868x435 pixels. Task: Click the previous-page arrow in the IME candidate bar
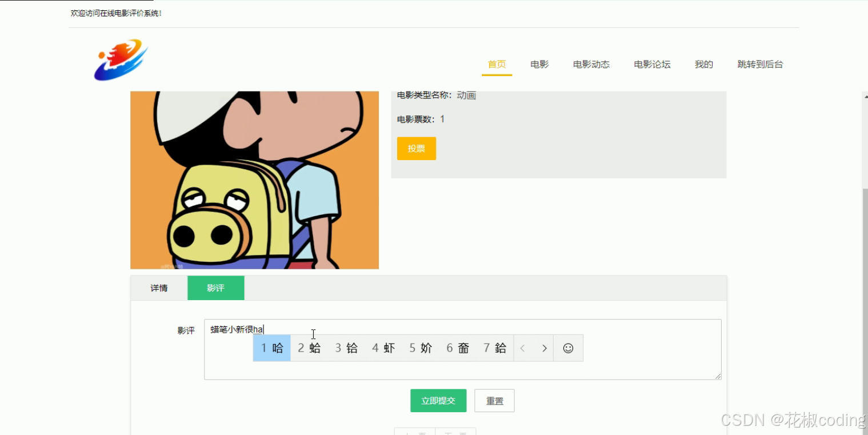point(522,348)
